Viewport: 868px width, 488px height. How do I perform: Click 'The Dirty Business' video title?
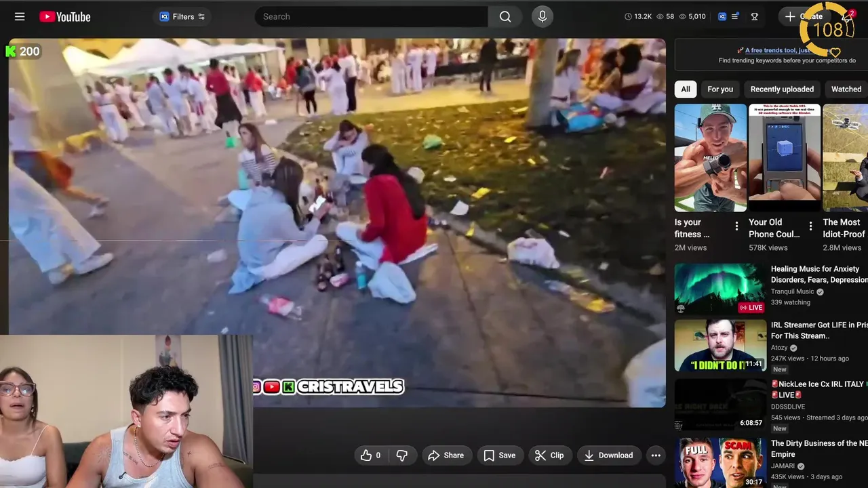(819, 449)
